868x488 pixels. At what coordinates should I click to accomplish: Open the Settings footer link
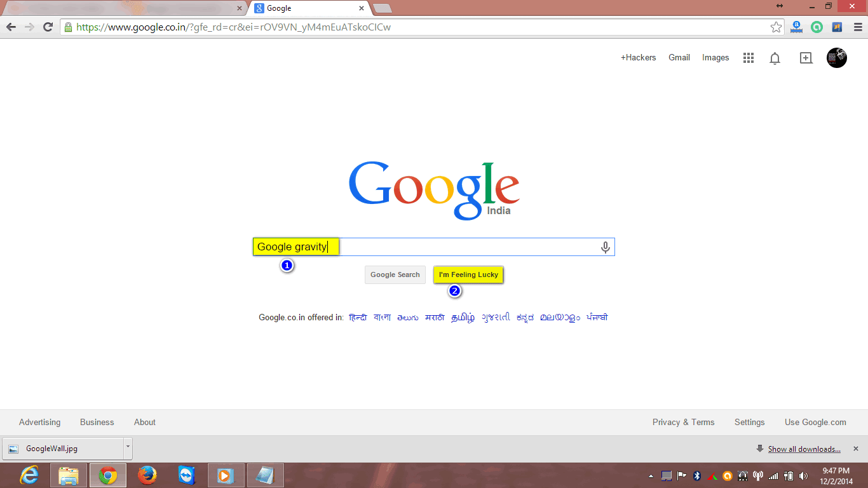750,422
